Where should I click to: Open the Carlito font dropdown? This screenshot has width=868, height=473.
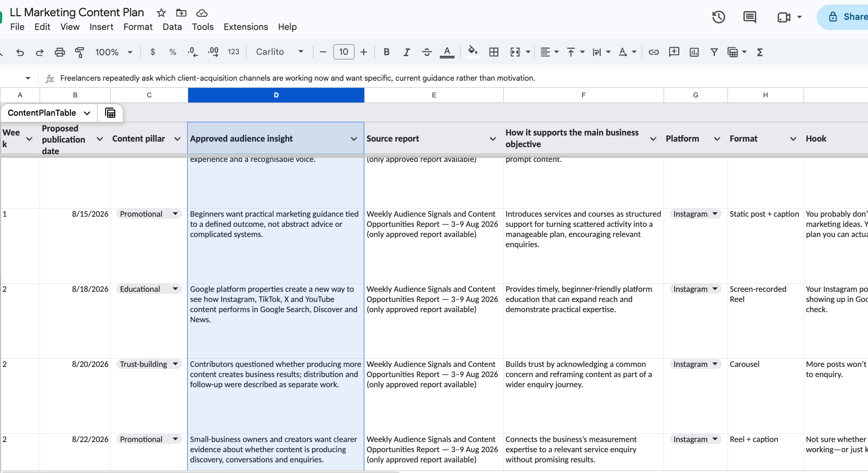point(280,52)
